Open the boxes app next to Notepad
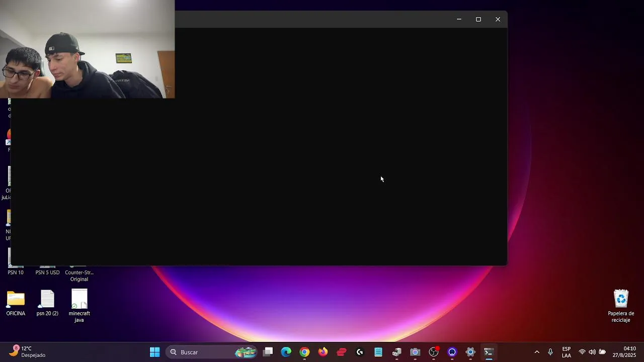Screen dimensions: 644x362 point(397,352)
